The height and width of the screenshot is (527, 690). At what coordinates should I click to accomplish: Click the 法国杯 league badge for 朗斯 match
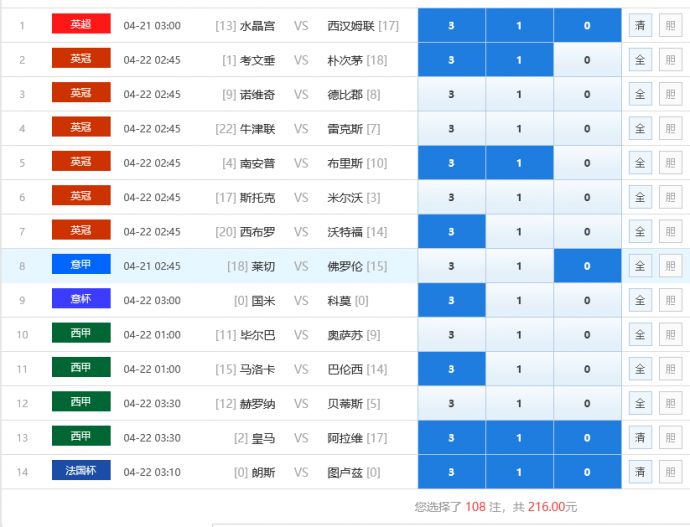[x=81, y=471]
